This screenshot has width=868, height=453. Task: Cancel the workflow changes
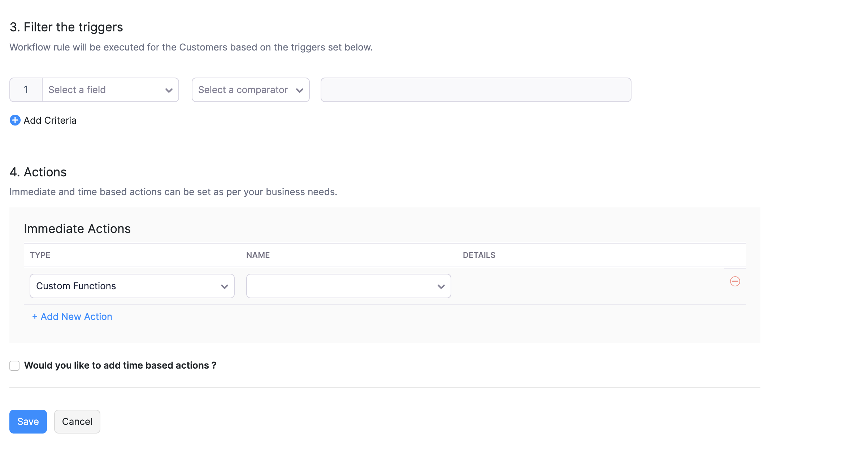click(77, 421)
